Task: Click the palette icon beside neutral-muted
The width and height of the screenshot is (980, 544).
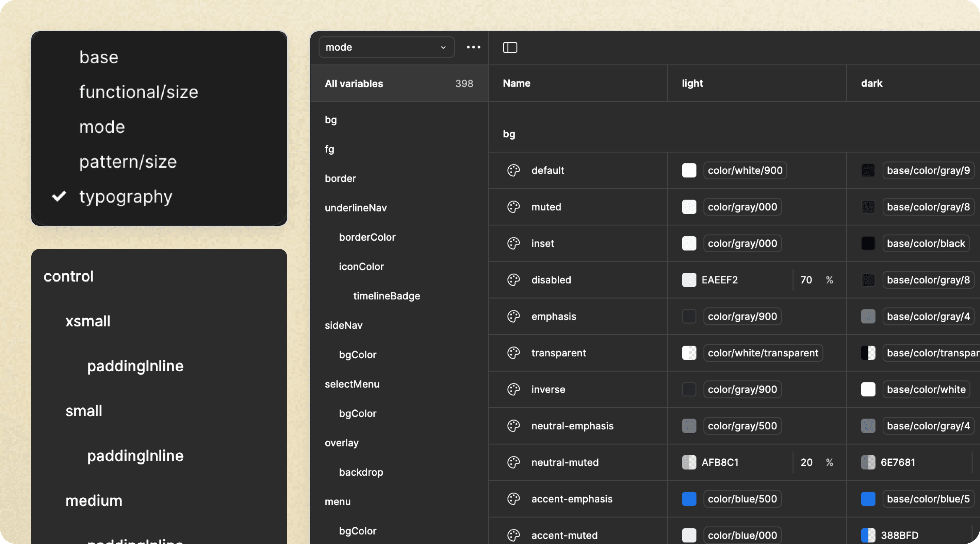Action: pyautogui.click(x=513, y=462)
